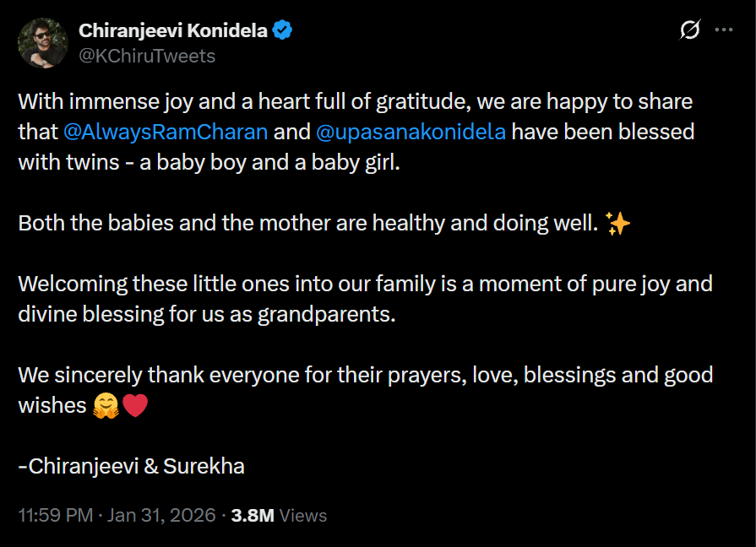Open the Grok slashed-circle icon
Screen dimensions: 756x547
coord(689,30)
